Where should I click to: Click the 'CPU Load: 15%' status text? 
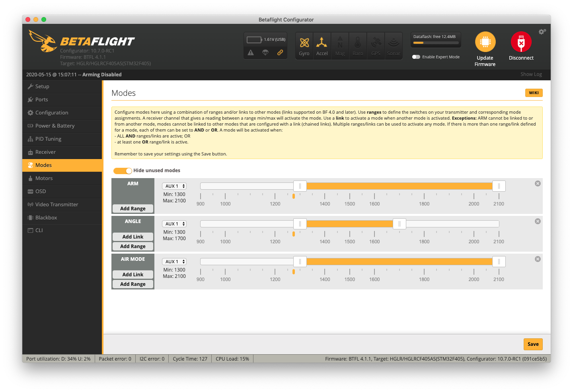point(232,359)
